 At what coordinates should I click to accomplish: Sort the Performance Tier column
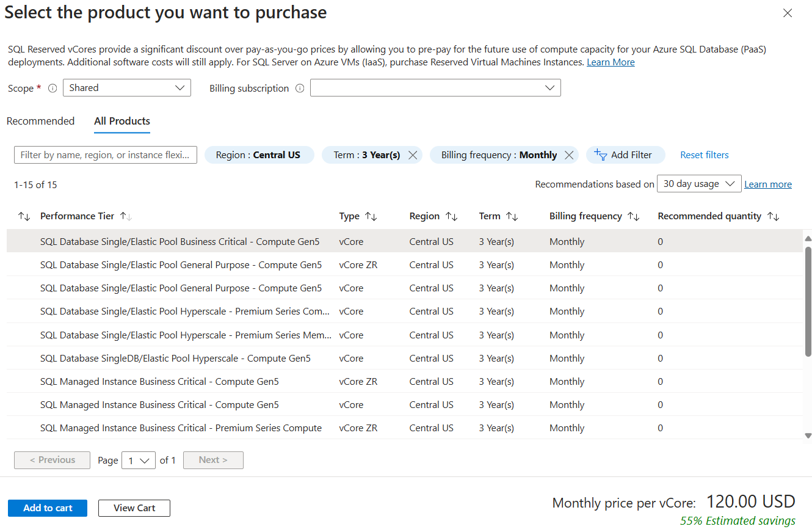tap(125, 216)
